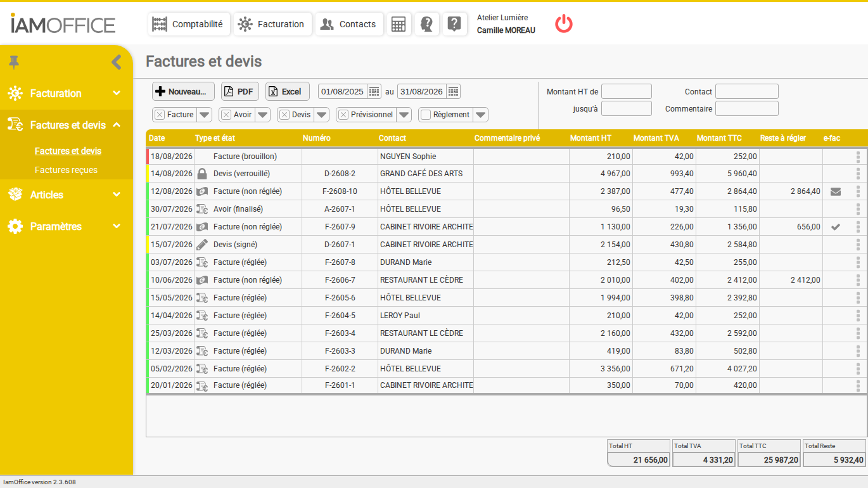This screenshot has width=868, height=488.
Task: Open the calculator icon in top bar
Action: point(399,24)
